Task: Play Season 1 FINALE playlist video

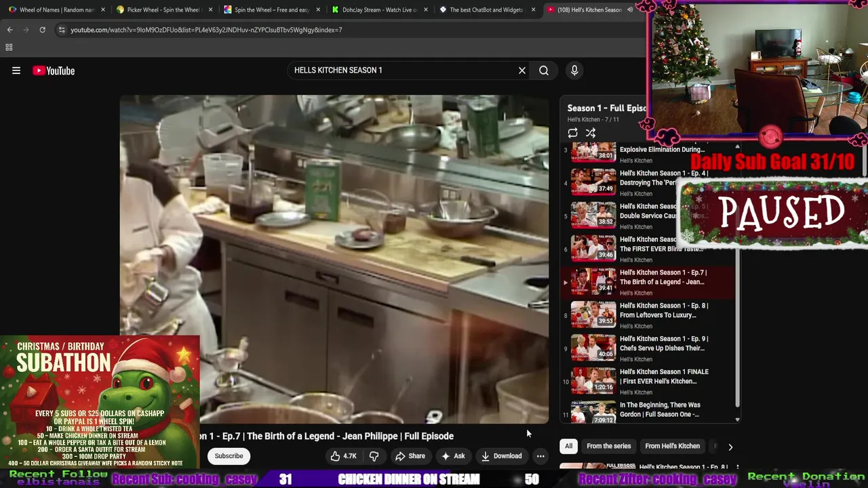Action: (x=649, y=381)
